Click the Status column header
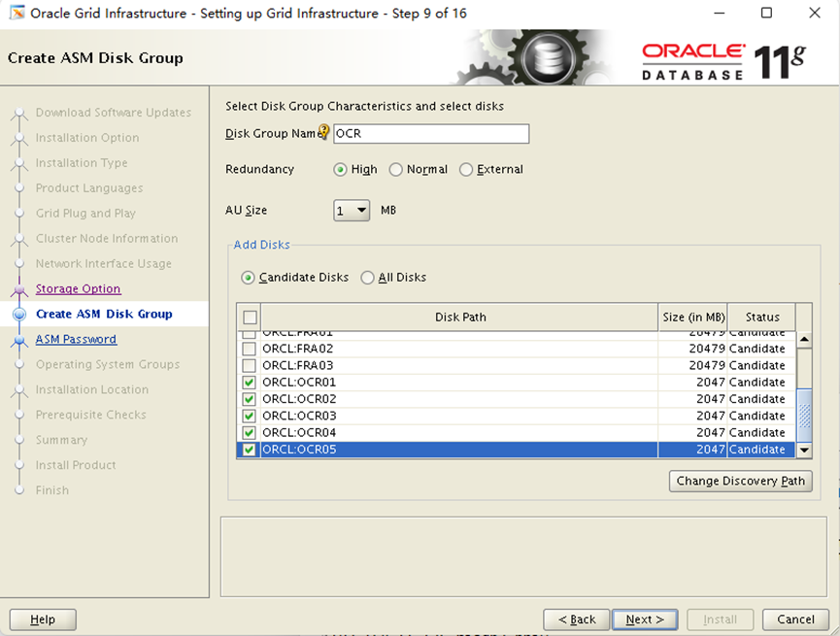The width and height of the screenshot is (840, 636). tap(762, 318)
